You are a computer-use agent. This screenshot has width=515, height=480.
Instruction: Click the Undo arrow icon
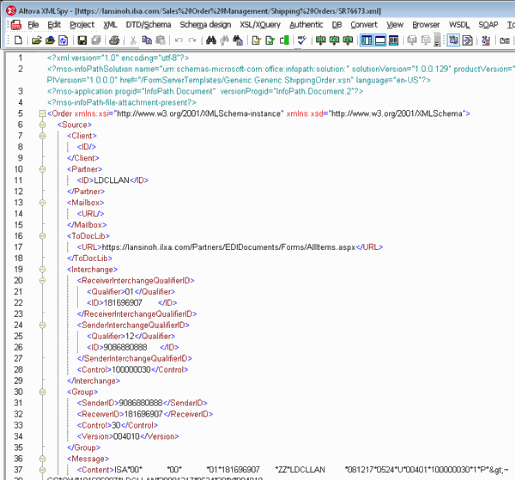(179, 40)
